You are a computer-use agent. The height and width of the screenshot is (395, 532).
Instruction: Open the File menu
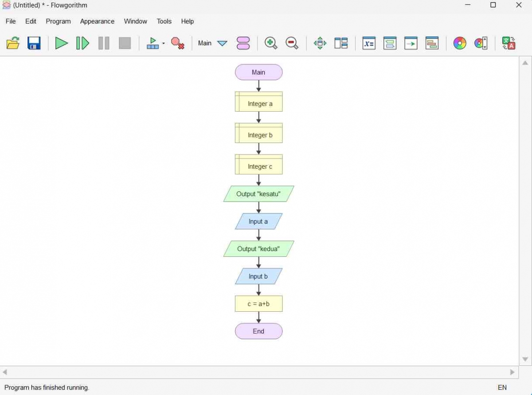(x=11, y=21)
